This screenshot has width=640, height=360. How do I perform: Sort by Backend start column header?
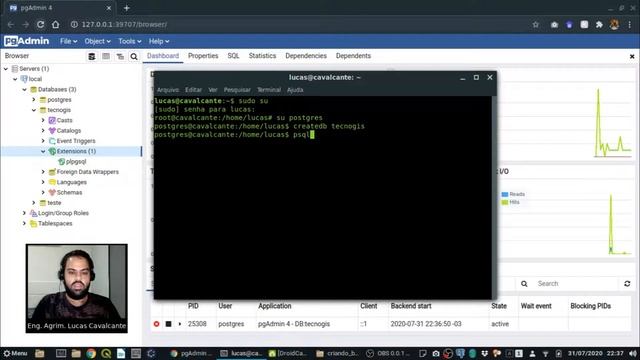[411, 306]
